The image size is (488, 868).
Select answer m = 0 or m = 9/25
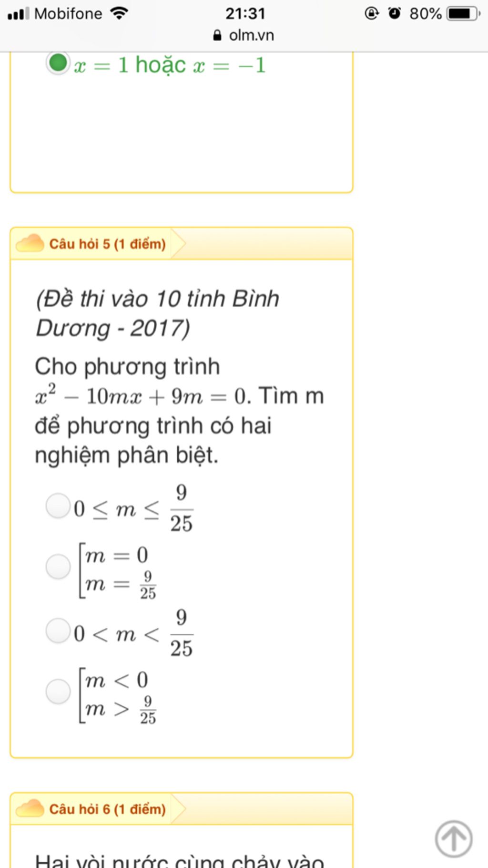(x=58, y=567)
